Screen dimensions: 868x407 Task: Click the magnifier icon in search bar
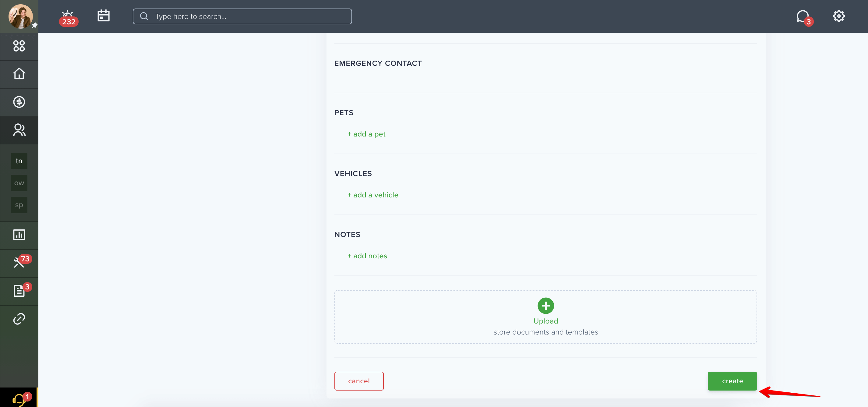[x=144, y=16]
